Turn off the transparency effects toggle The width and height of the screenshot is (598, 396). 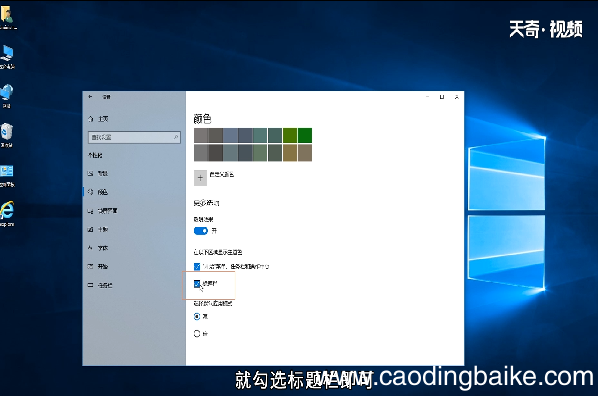click(201, 231)
